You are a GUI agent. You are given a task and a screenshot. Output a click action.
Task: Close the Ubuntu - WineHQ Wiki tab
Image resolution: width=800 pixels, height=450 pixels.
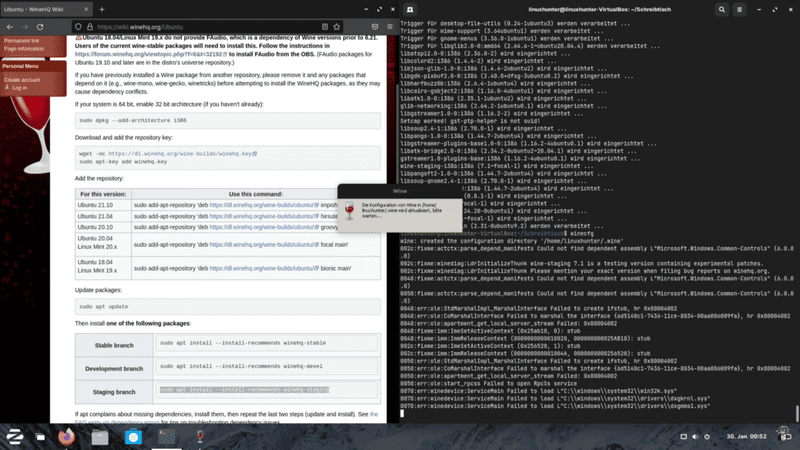86,9
